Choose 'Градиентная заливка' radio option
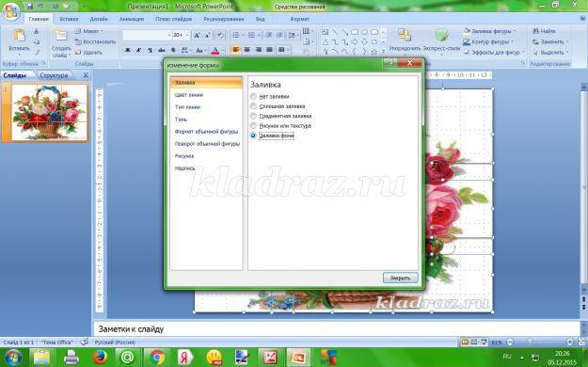 point(253,116)
